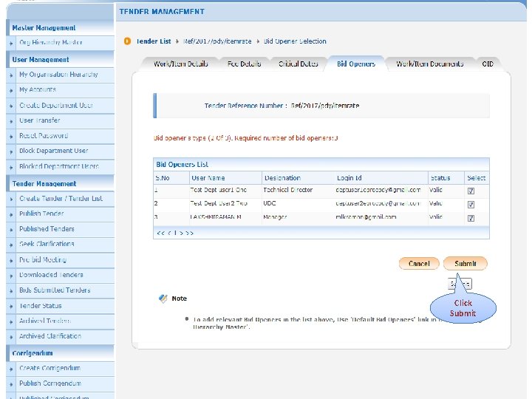Open Bids Submitted Tenders
Image resolution: width=532 pixels, height=399 pixels.
(x=55, y=290)
